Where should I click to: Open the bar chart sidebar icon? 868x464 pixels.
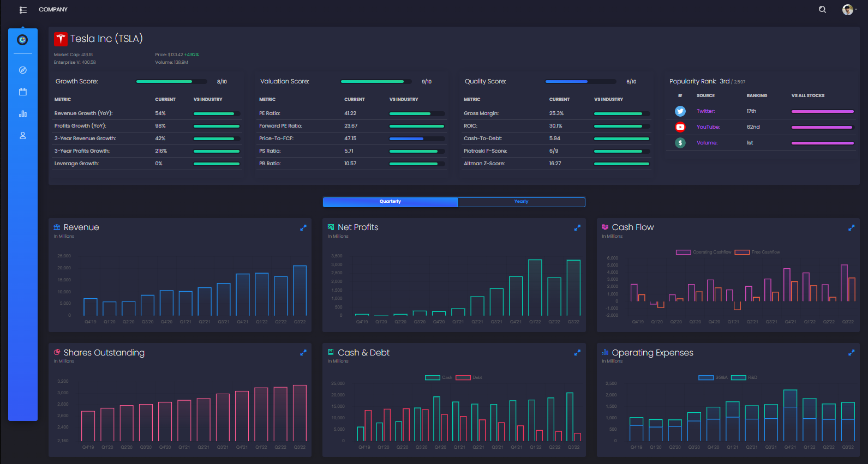pyautogui.click(x=23, y=113)
